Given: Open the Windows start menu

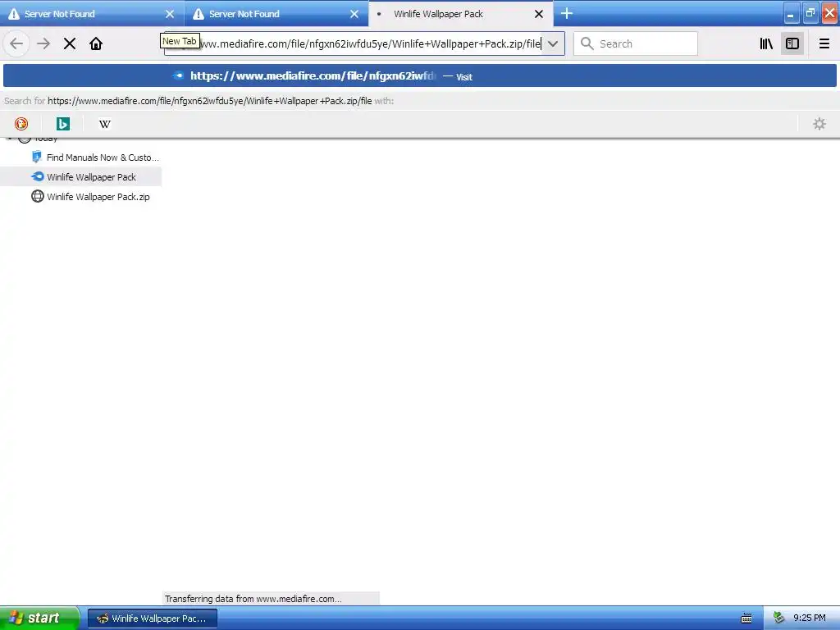Looking at the screenshot, I should coord(39,618).
